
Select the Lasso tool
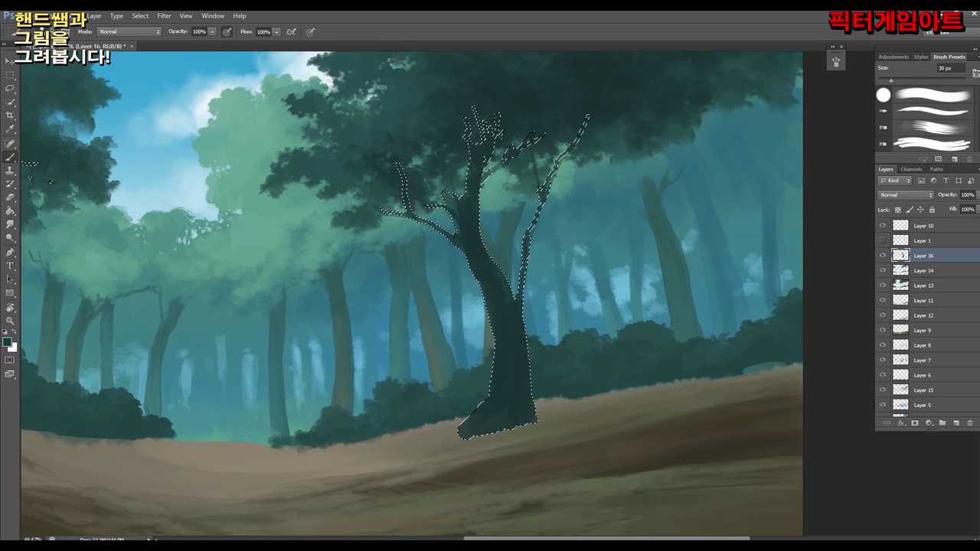10,88
